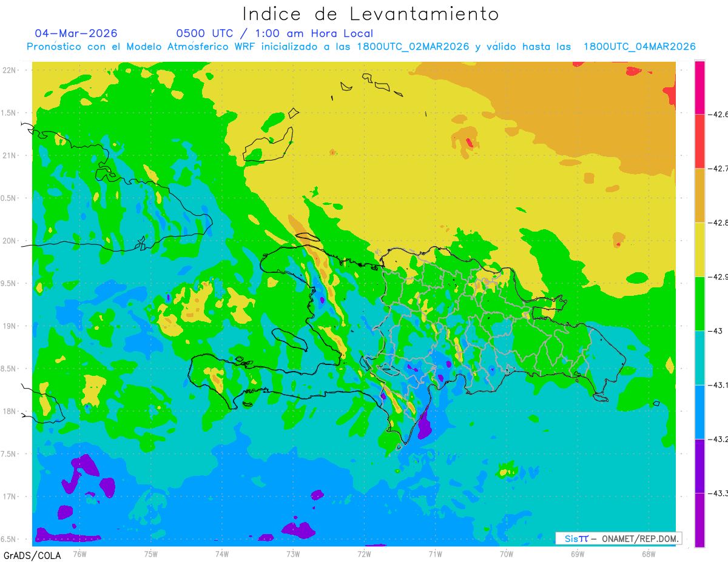Pick the teal legend swatch between -43 and -43.1

pyautogui.click(x=699, y=358)
